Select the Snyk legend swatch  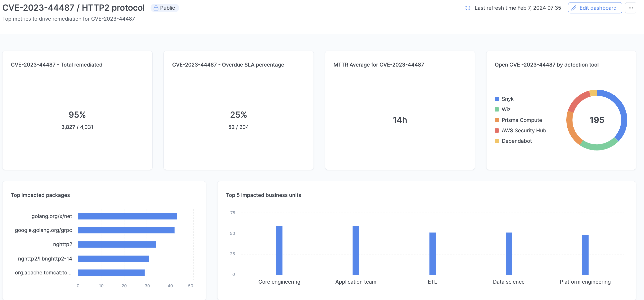pyautogui.click(x=496, y=99)
